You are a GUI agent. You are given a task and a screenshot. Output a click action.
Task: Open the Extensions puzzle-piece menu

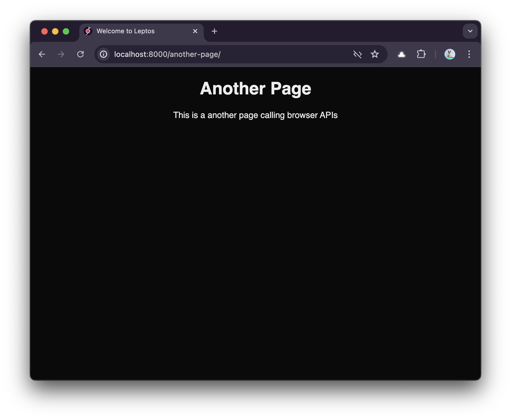coord(421,54)
